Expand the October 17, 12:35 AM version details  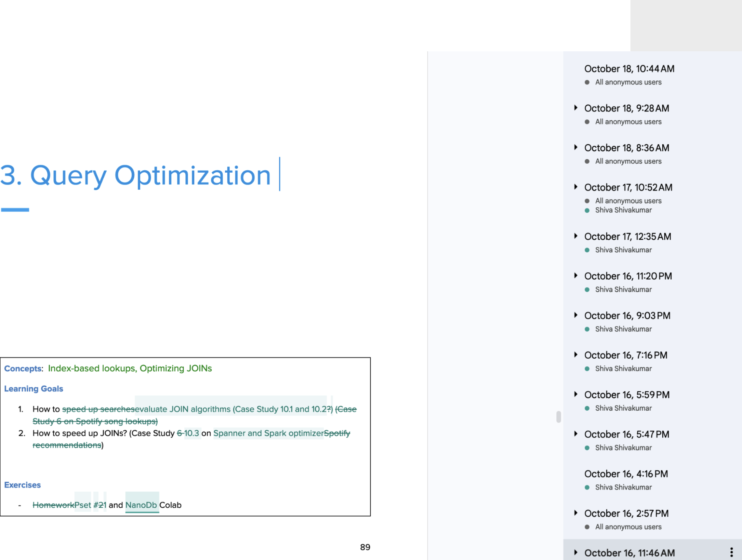tap(576, 236)
